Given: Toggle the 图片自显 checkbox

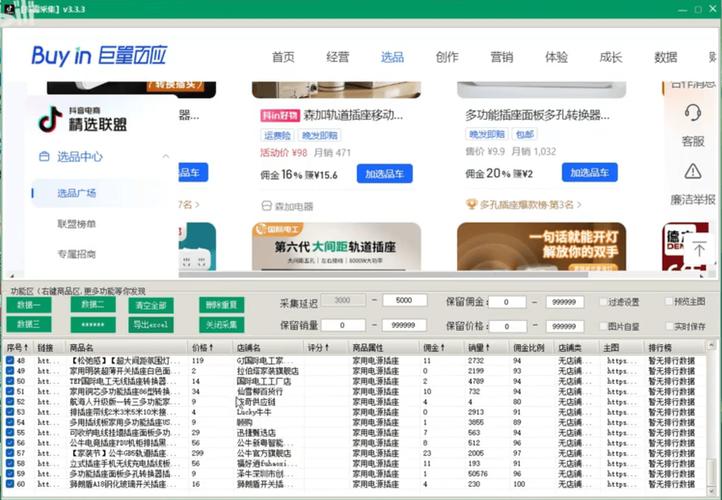Looking at the screenshot, I should pyautogui.click(x=602, y=325).
